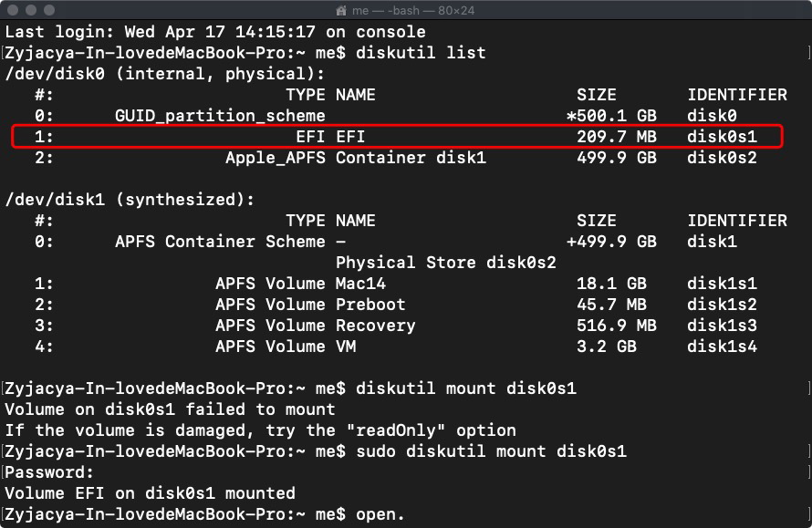Click the GUID_partition_scheme text
The height and width of the screenshot is (528, 812).
point(219,116)
